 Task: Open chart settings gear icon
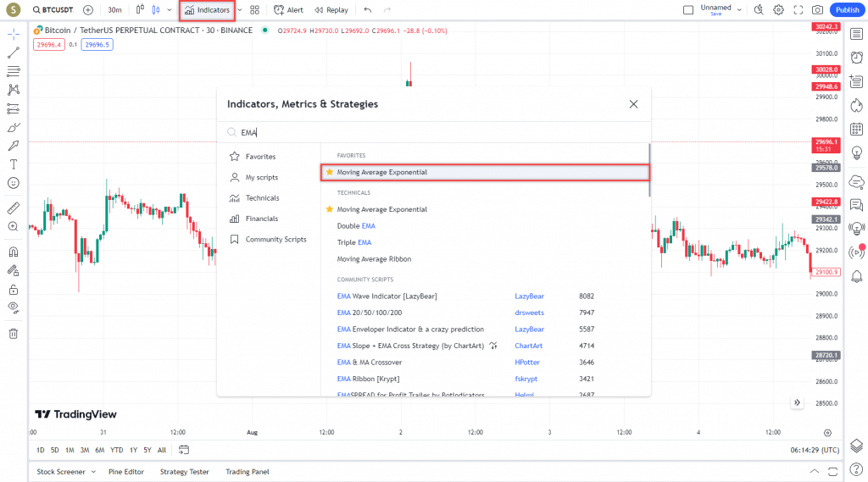pyautogui.click(x=778, y=10)
